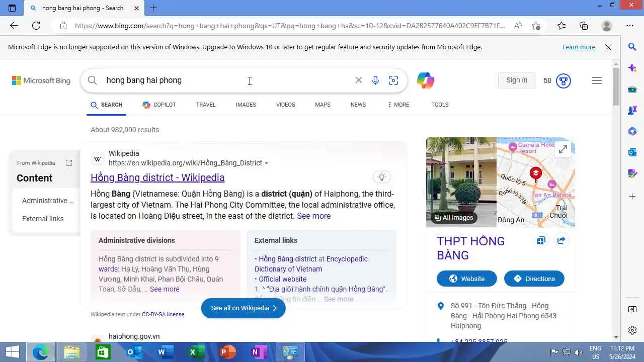644x362 pixels.
Task: View site information via the address bar lock icon
Action: click(63, 26)
